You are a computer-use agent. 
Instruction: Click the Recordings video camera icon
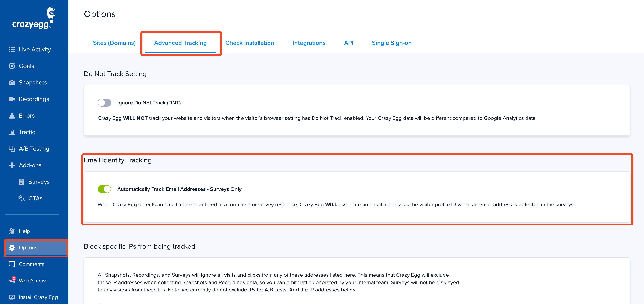click(x=12, y=99)
